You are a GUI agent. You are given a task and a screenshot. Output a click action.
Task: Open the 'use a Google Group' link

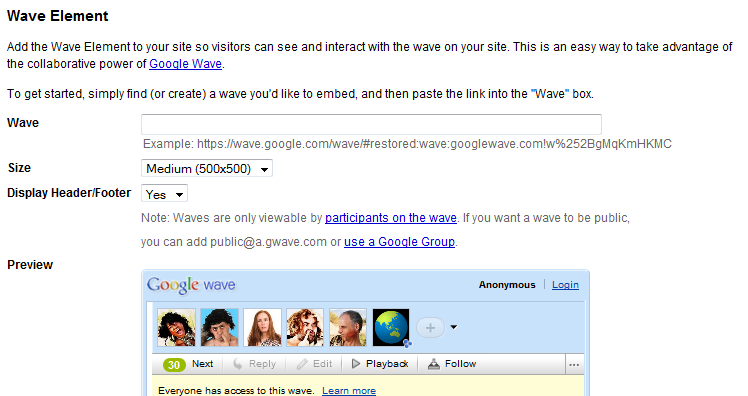click(399, 242)
